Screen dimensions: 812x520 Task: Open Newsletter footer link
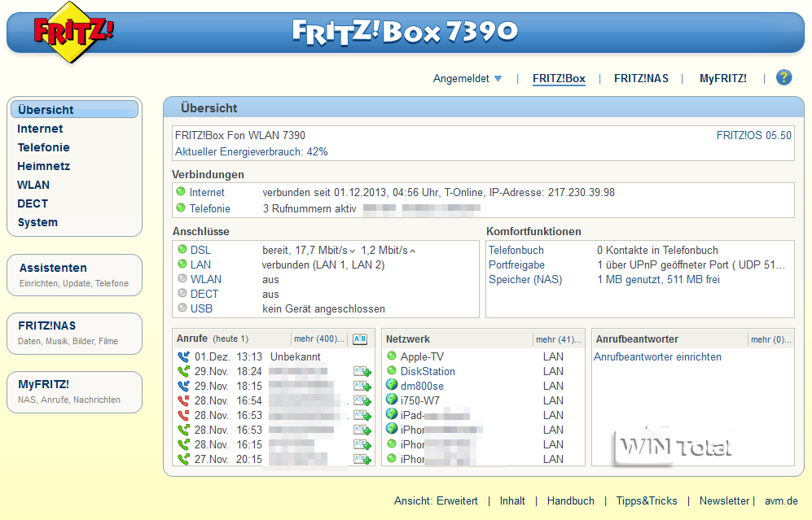click(724, 500)
